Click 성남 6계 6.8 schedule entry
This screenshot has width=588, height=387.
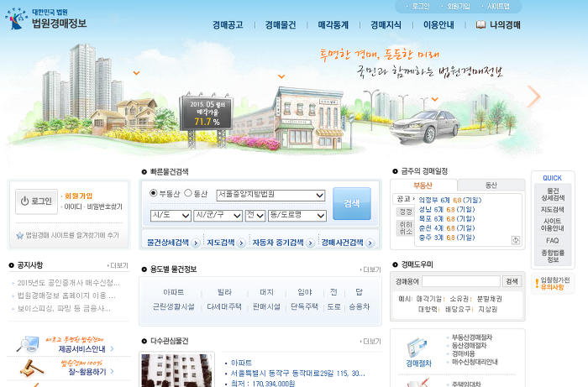click(447, 209)
